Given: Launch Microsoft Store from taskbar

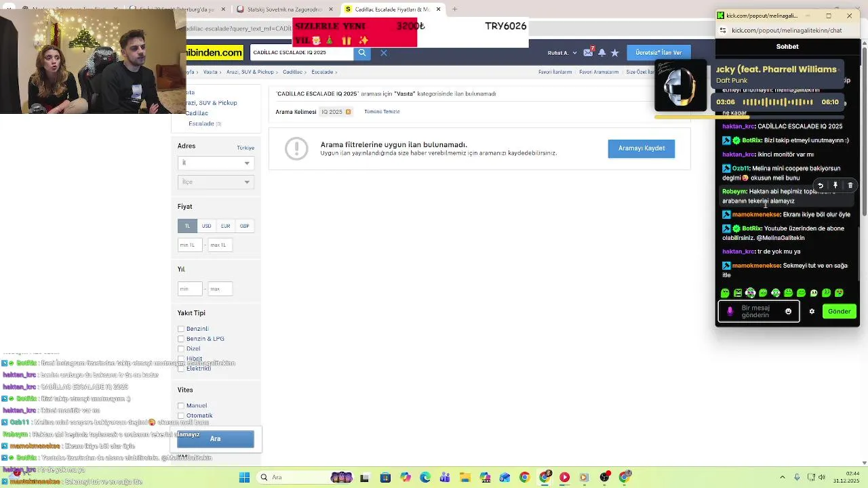Looking at the screenshot, I should [385, 478].
